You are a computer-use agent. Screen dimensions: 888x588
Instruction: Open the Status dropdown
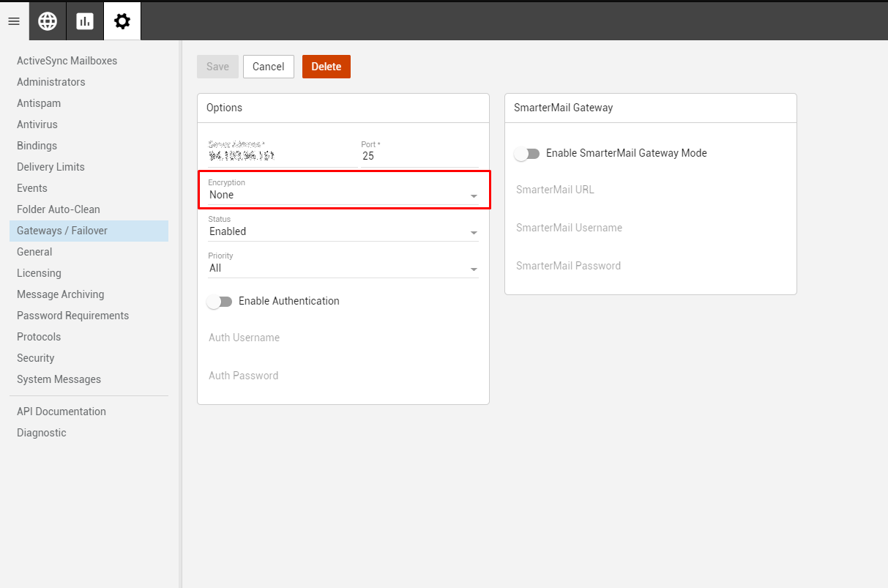(x=343, y=231)
